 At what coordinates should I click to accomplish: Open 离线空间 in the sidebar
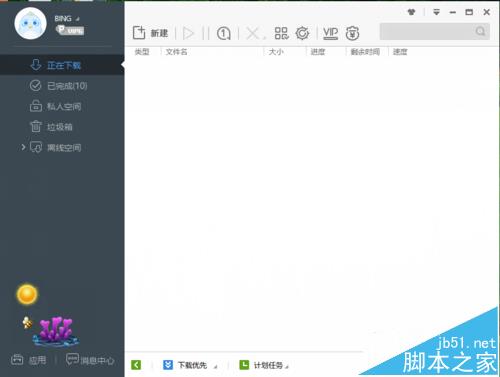click(x=62, y=147)
